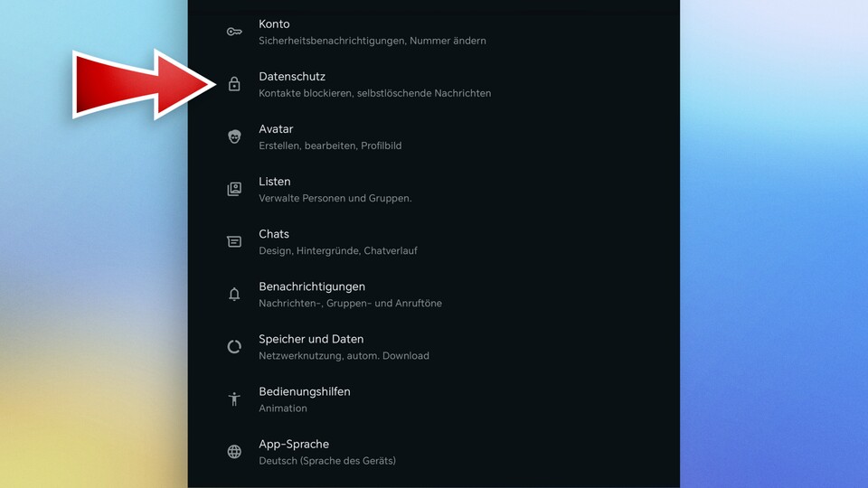Image resolution: width=868 pixels, height=488 pixels.
Task: Click the bell icon for Benachrichtigungen
Action: tap(234, 294)
